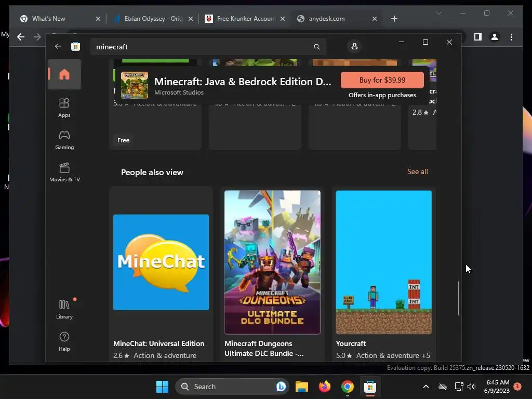The width and height of the screenshot is (532, 399).
Task: Open notification badge showing 3
Action: click(x=517, y=387)
